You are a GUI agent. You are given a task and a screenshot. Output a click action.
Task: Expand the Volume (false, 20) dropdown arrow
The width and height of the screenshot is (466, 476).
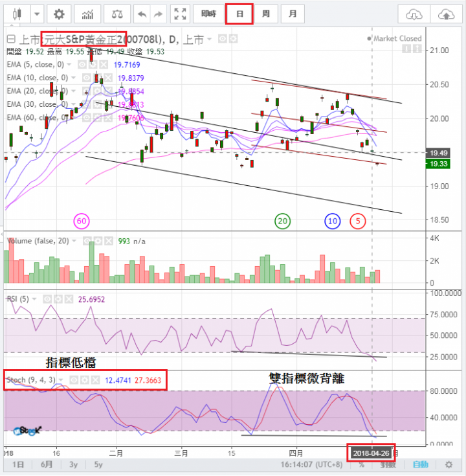pos(74,241)
